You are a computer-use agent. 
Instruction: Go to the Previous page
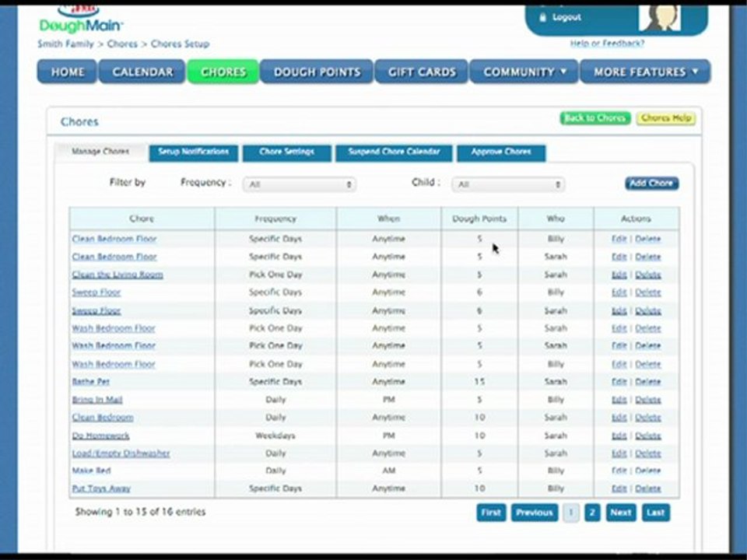[535, 513]
